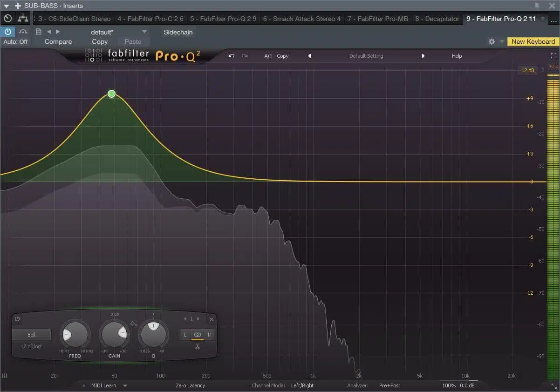Open the channel editor dial icon

click(x=7, y=19)
